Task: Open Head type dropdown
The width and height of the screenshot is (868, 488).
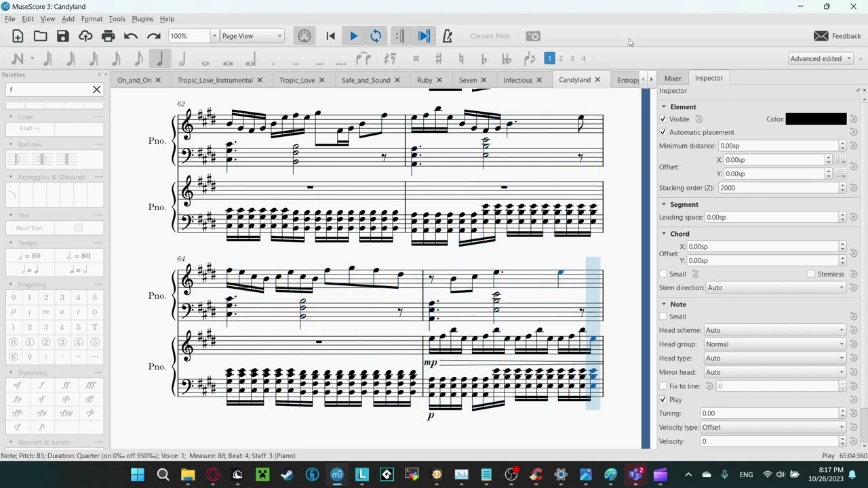Action: tap(775, 359)
